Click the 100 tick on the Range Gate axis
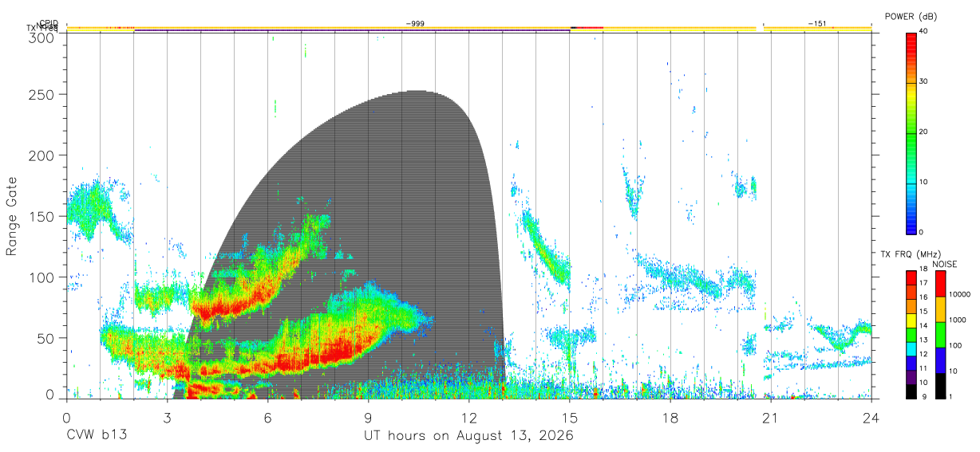 tap(43, 277)
